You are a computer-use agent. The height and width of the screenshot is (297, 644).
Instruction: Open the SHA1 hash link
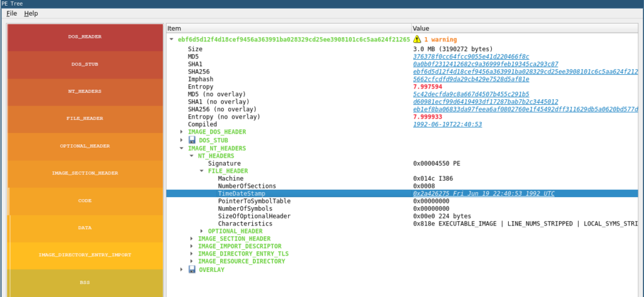[486, 64]
